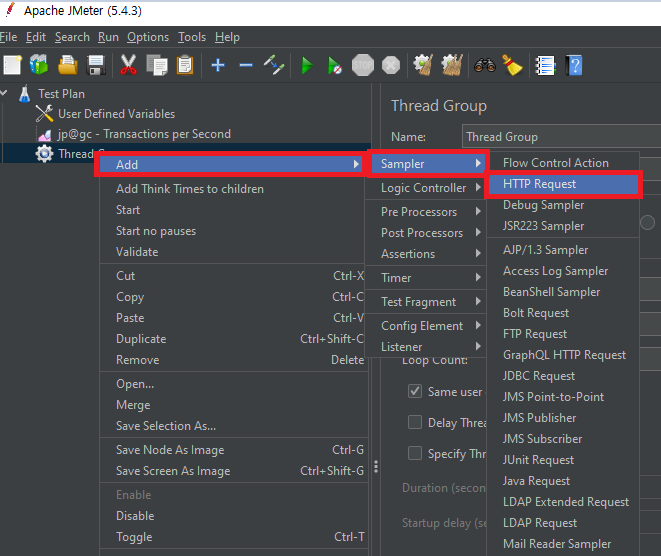The width and height of the screenshot is (661, 556).
Task: Click Toggle in the context menu
Action: tap(234, 537)
